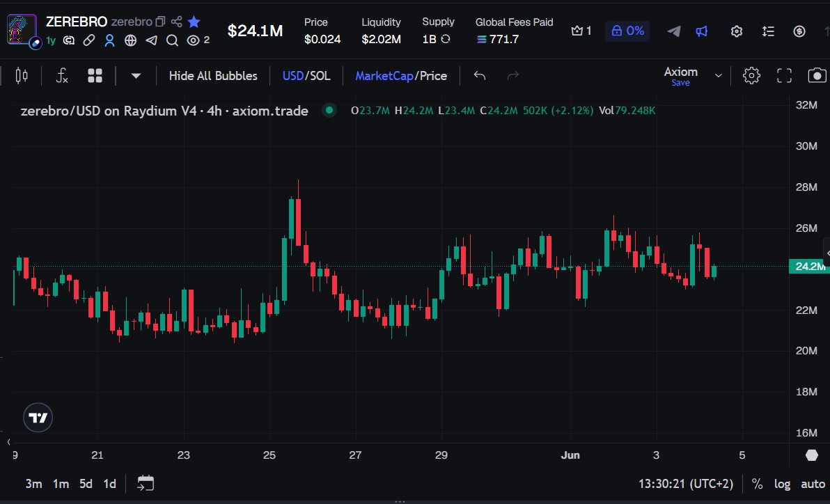Image resolution: width=830 pixels, height=504 pixels.
Task: Open the header settings cog icon
Action: (736, 31)
